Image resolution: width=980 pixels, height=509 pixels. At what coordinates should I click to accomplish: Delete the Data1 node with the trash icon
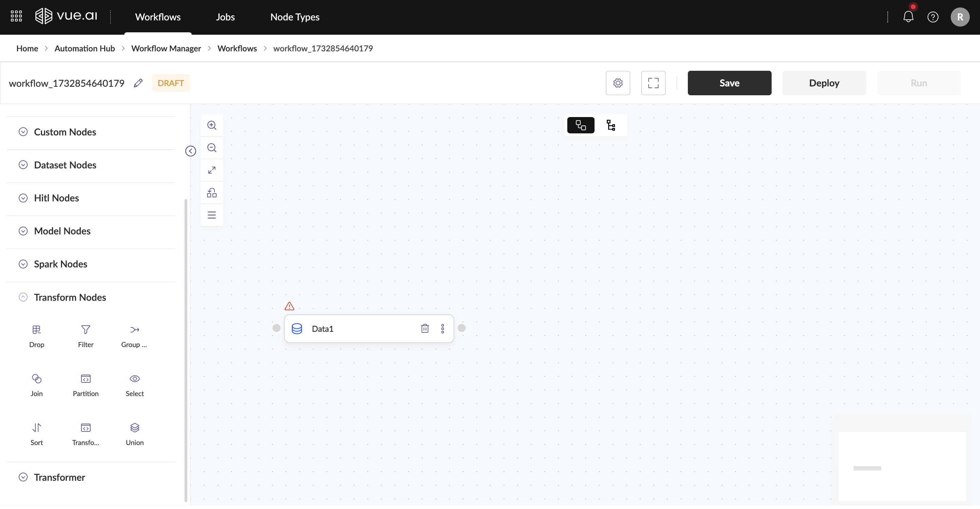[x=425, y=328]
